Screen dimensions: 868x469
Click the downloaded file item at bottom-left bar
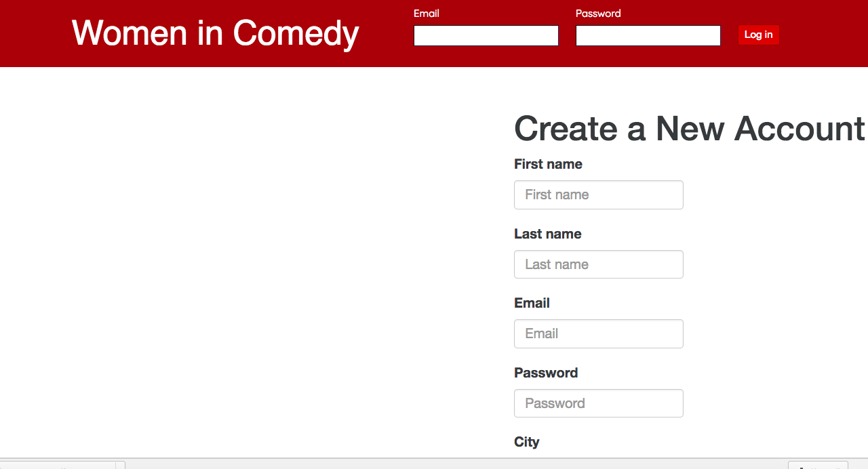coord(61,466)
